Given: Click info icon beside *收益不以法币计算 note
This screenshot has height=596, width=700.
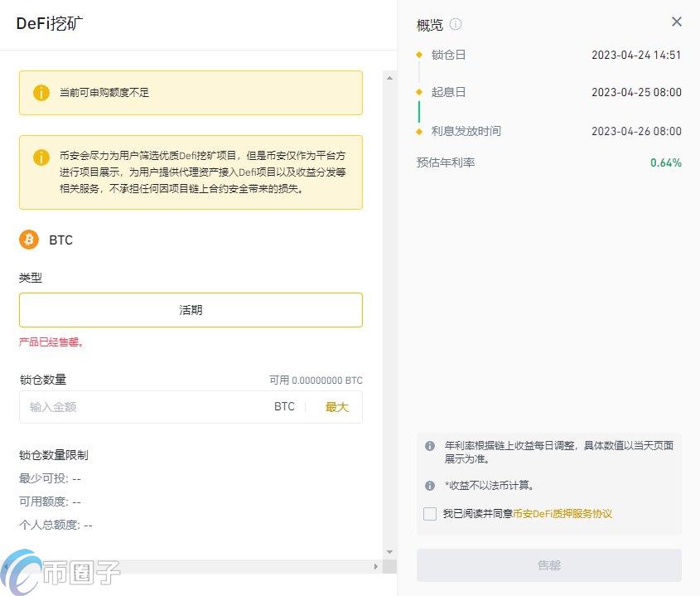Looking at the screenshot, I should 429,485.
